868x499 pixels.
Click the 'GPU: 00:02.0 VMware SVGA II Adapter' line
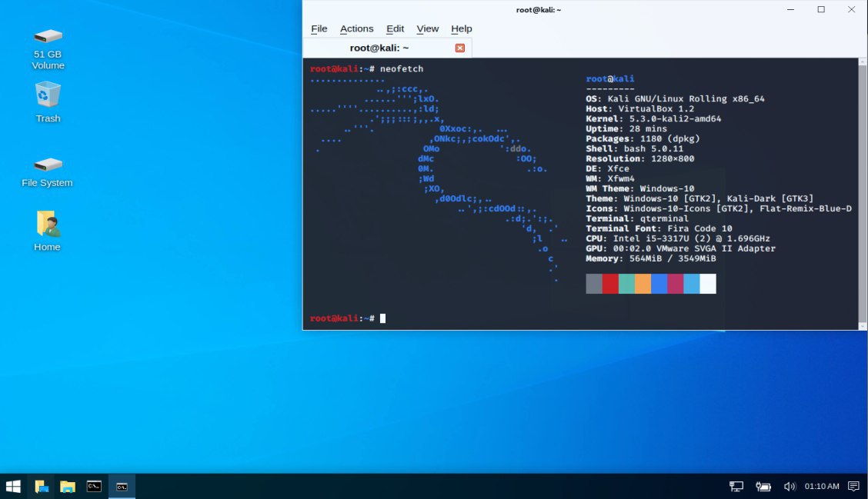pyautogui.click(x=681, y=248)
